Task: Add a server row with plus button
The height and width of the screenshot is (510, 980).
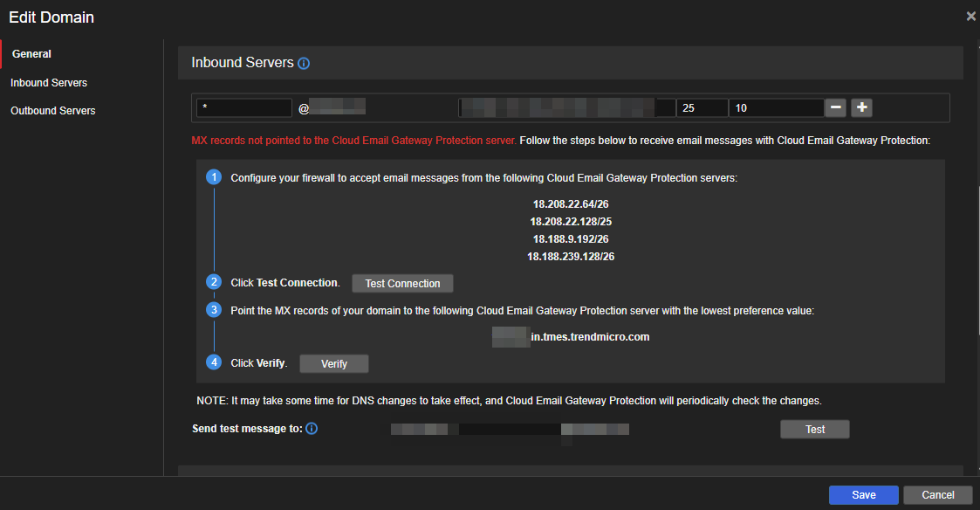Action: click(x=862, y=107)
